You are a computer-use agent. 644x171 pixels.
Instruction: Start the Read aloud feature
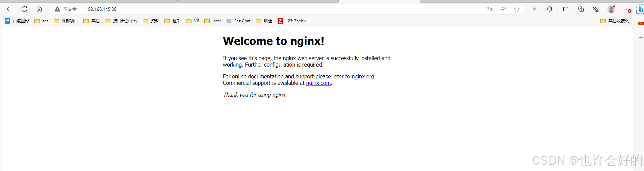coord(503,9)
